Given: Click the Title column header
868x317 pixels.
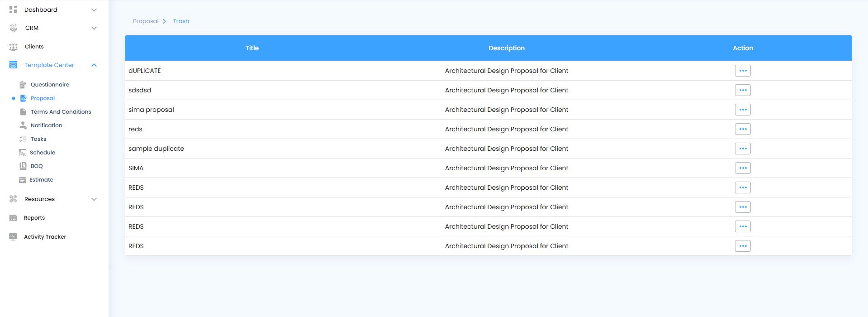Looking at the screenshot, I should pos(252,48).
